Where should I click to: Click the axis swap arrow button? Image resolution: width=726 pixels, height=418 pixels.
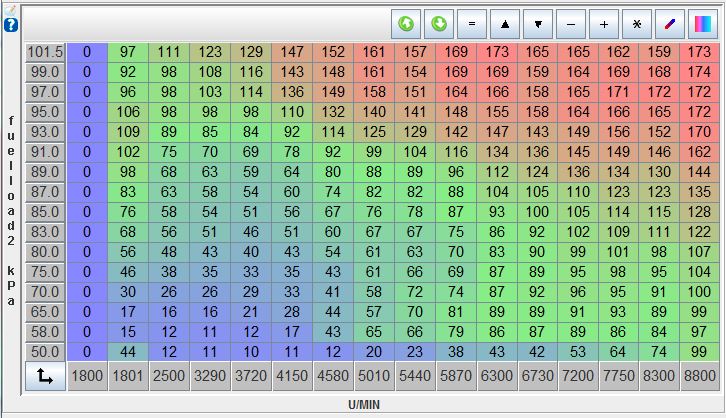point(45,377)
